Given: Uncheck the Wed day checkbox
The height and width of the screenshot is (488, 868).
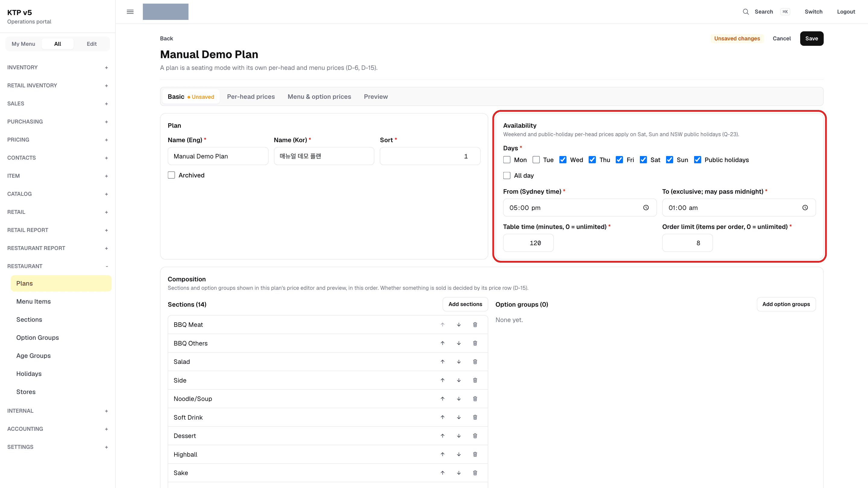Looking at the screenshot, I should coord(562,160).
